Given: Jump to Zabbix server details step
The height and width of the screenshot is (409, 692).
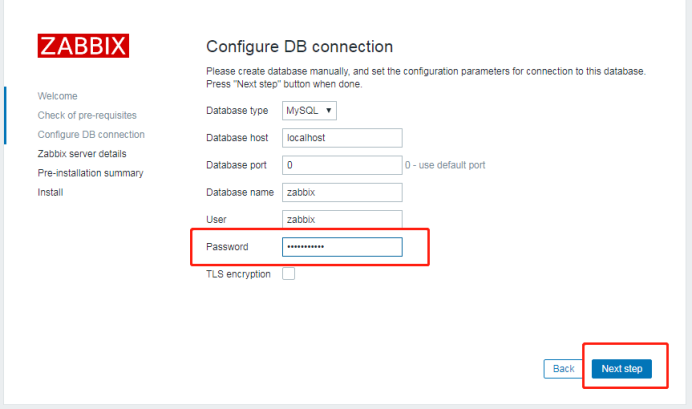Looking at the screenshot, I should [x=82, y=153].
